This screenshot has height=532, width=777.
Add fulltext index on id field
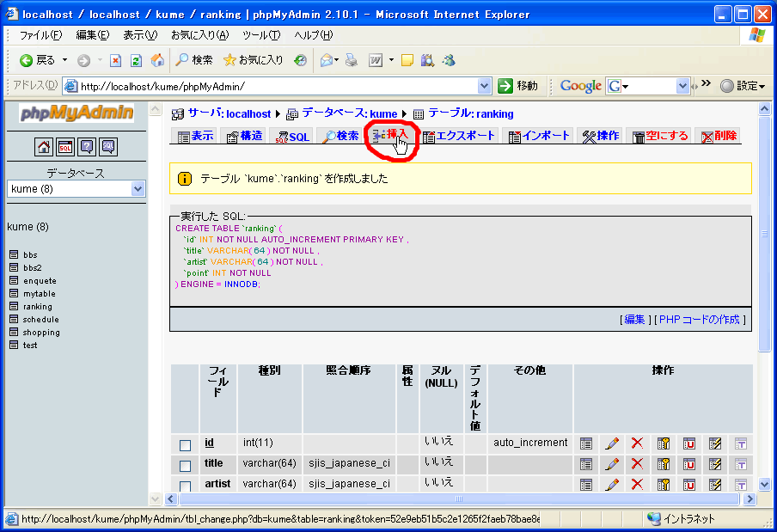[740, 443]
